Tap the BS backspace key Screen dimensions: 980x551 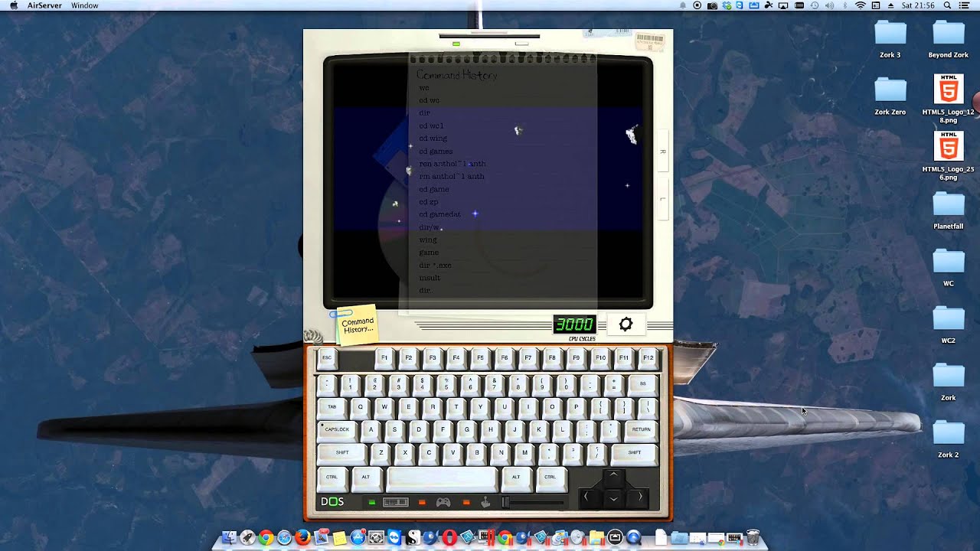pos(643,383)
